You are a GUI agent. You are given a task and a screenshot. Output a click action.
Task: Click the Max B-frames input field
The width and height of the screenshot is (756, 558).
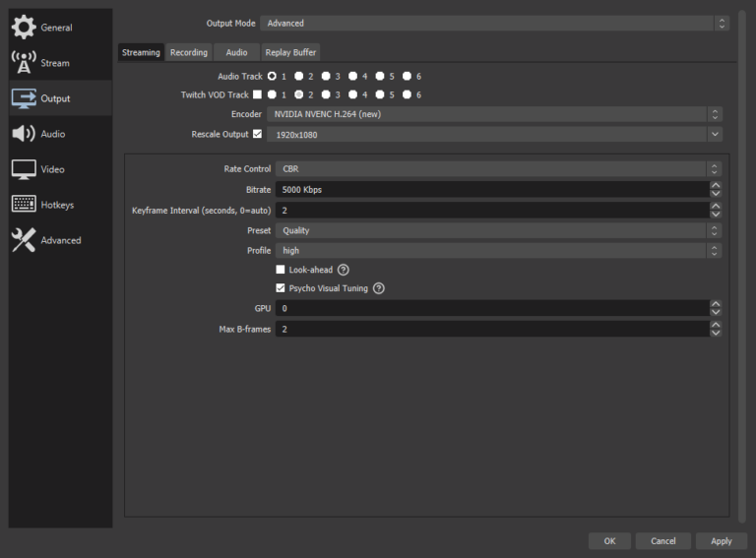(492, 329)
